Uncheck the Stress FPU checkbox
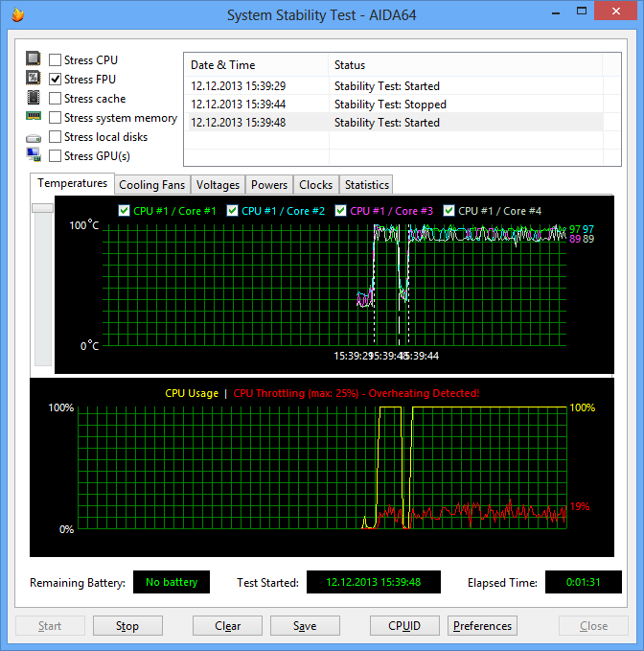Image resolution: width=644 pixels, height=651 pixels. 55,79
